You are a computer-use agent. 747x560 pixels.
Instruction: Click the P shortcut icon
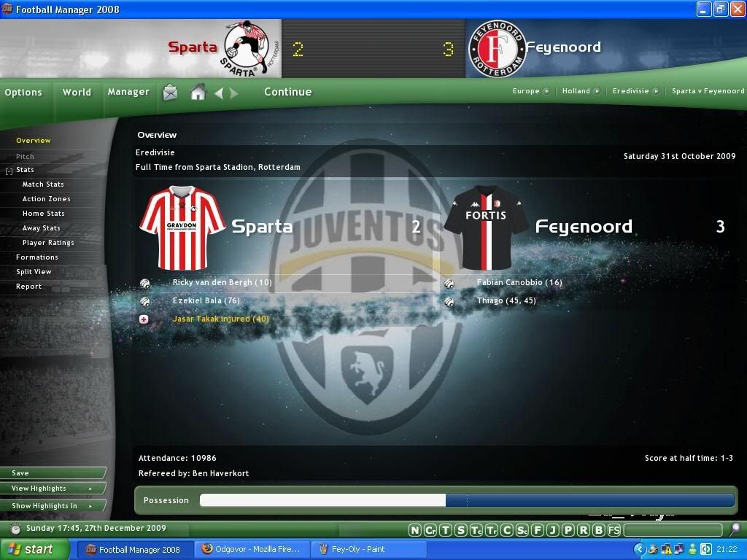coord(568,530)
